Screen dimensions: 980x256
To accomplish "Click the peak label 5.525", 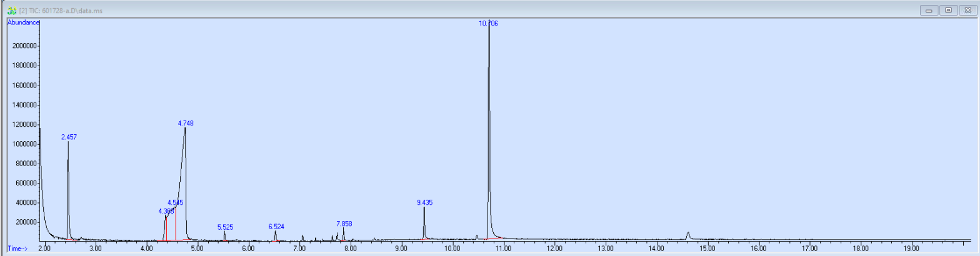I will pos(225,227).
